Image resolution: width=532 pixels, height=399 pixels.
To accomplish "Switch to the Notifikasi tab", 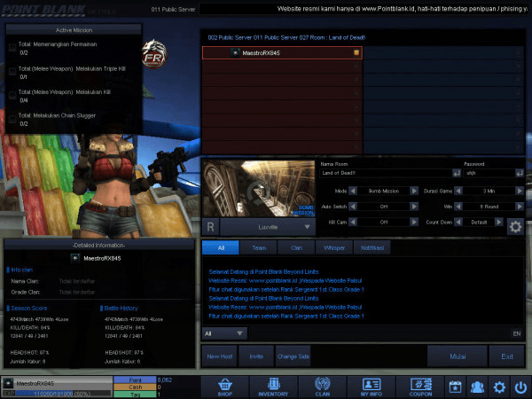I will pos(372,247).
